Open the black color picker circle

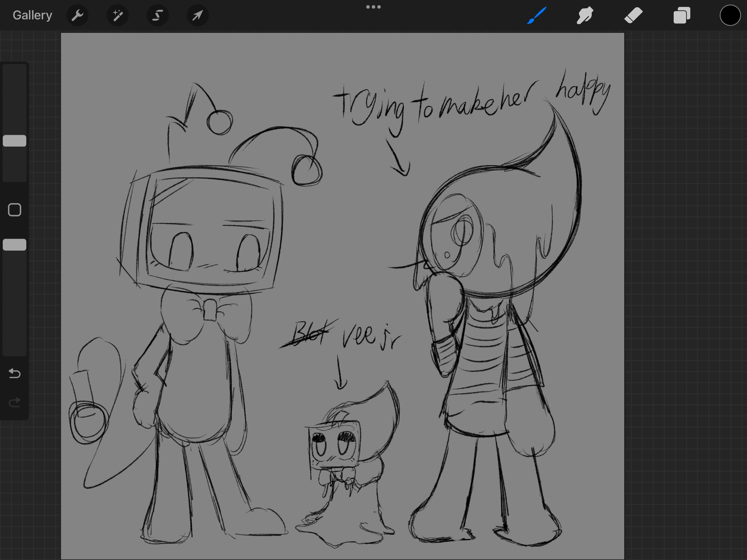pos(730,16)
